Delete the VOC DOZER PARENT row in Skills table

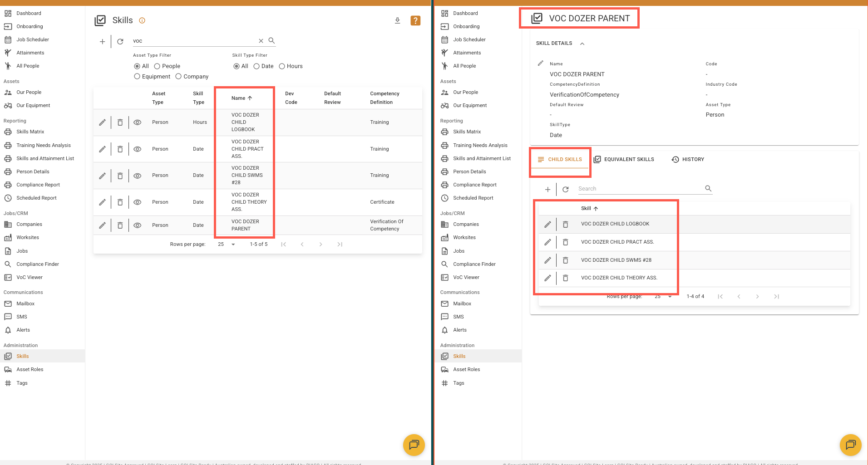(x=120, y=225)
